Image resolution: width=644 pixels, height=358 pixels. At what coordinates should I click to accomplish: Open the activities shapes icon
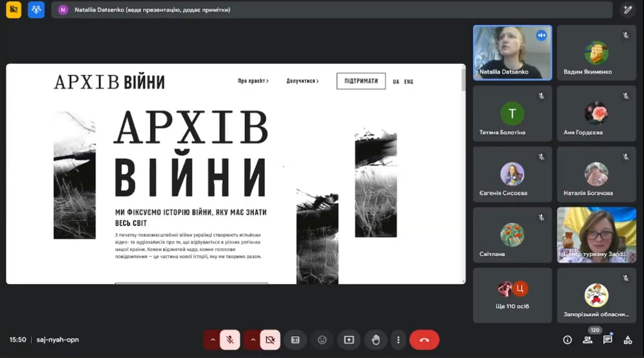[x=628, y=340]
